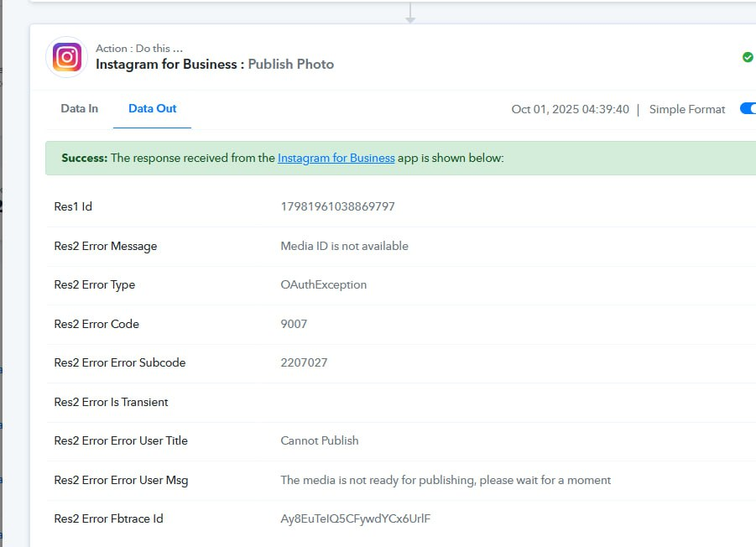The image size is (756, 547).
Task: Click the Res1 Id value 17981961038869797
Action: 337,206
